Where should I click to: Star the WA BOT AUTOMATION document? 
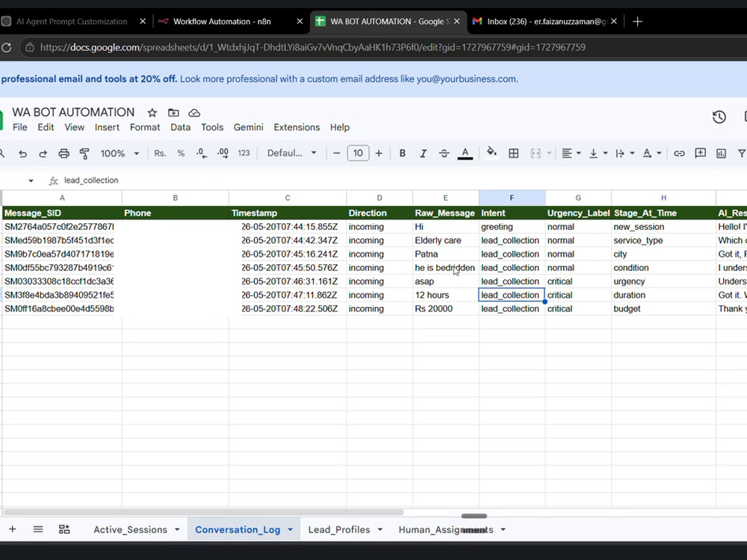click(x=152, y=113)
